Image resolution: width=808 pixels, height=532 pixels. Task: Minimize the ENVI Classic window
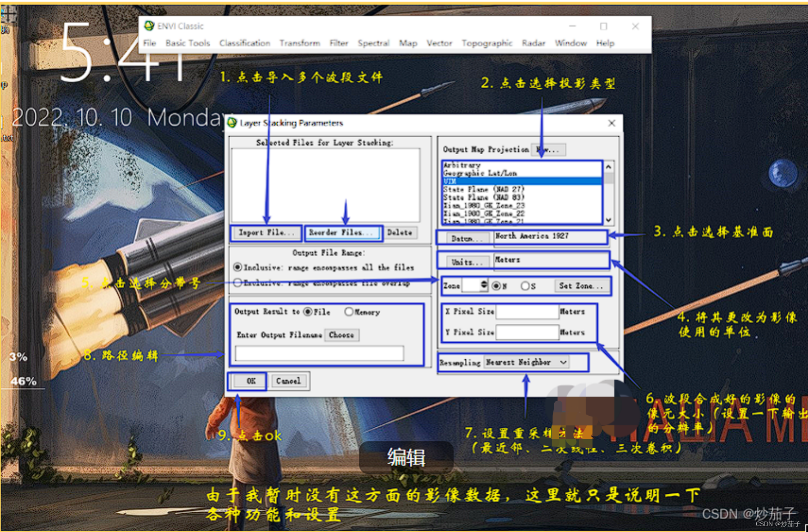(572, 26)
